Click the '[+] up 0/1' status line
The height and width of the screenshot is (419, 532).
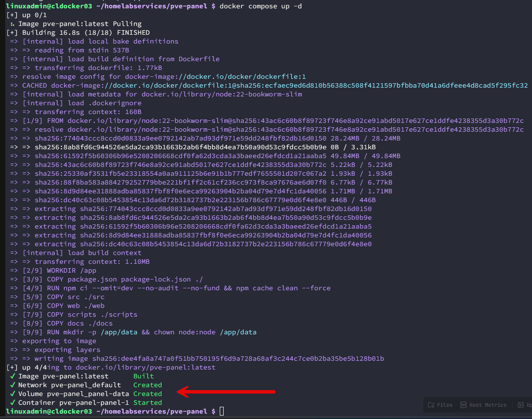pyautogui.click(x=26, y=15)
